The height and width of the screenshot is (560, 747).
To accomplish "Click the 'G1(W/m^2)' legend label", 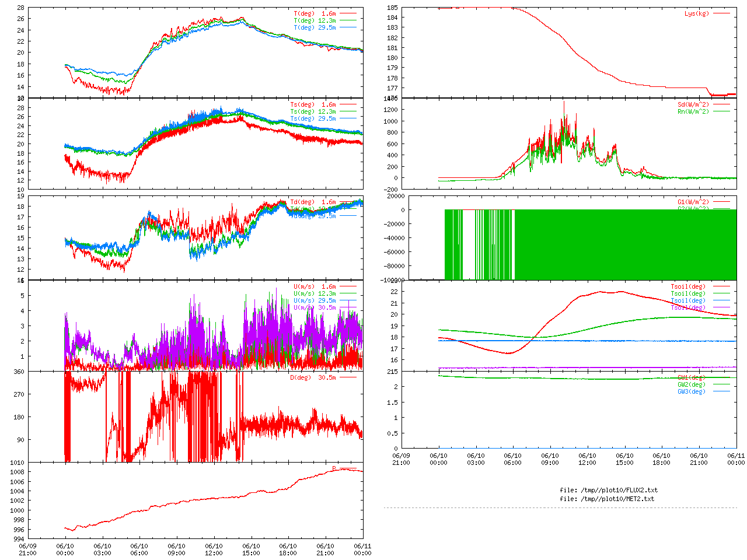I will pyautogui.click(x=693, y=202).
